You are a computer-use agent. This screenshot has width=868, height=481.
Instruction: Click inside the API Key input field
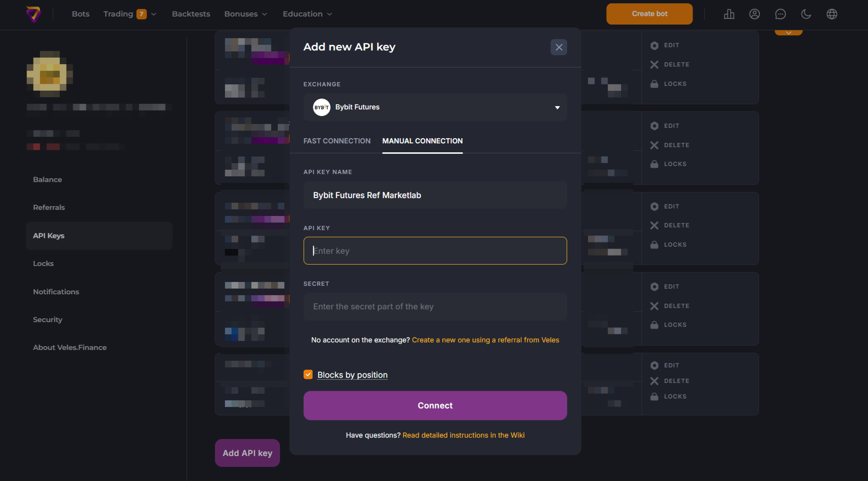(x=435, y=250)
